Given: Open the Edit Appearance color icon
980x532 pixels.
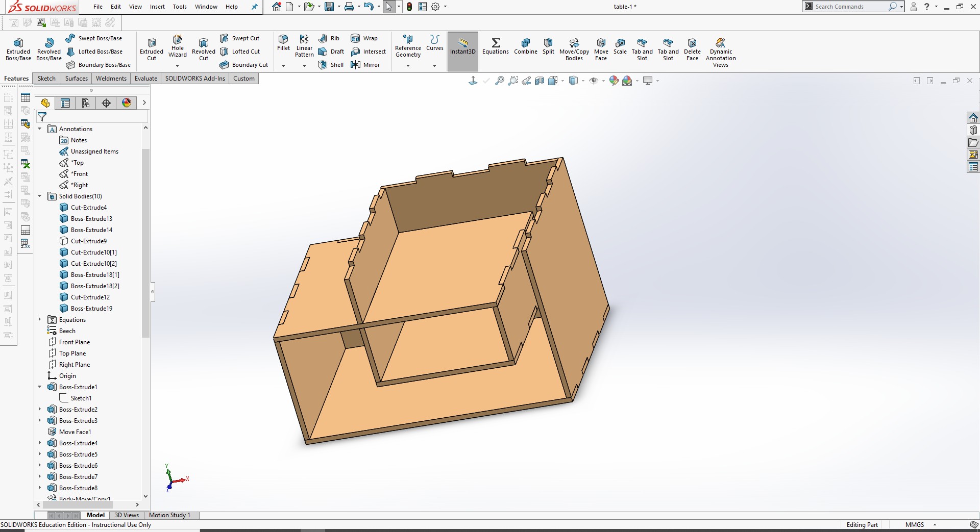Looking at the screenshot, I should tap(614, 81).
